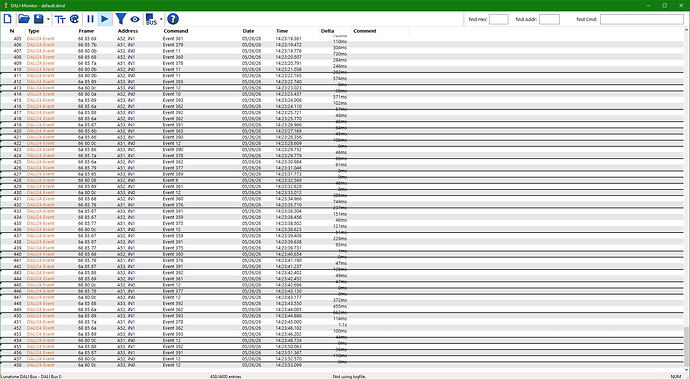Expand the save dropdown arrow
Image resolution: width=690 pixels, height=379 pixels.
point(48,19)
